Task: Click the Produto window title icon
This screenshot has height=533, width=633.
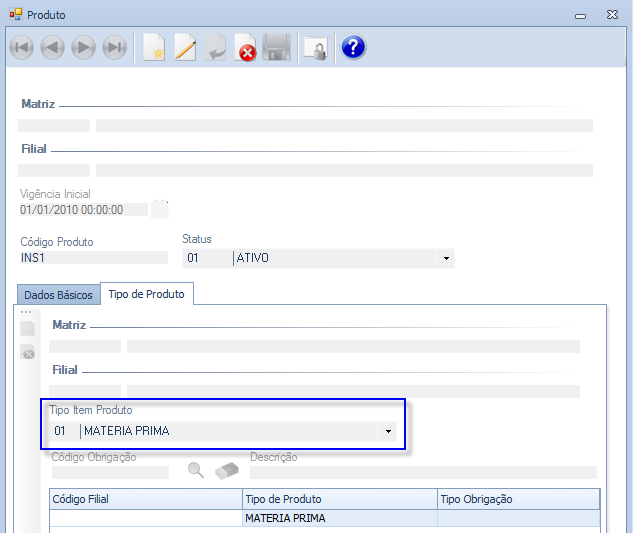Action: pos(16,15)
